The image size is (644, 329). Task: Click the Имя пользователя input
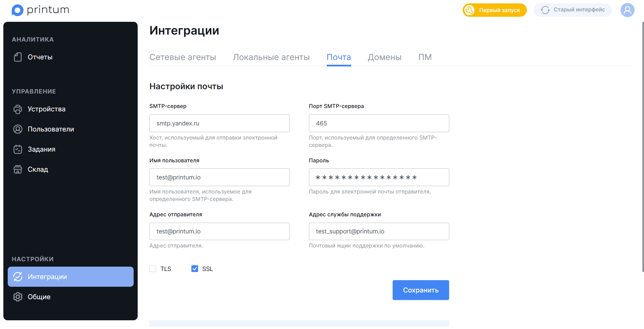coord(220,177)
